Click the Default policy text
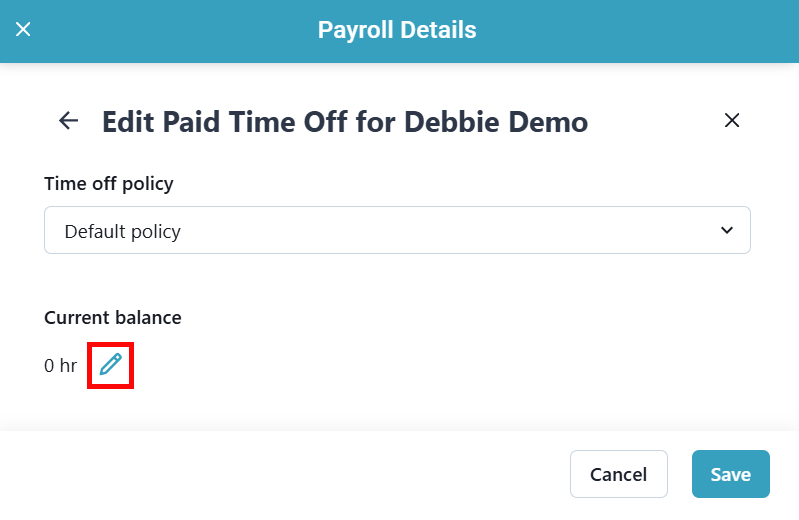The height and width of the screenshot is (520, 799). (x=122, y=232)
